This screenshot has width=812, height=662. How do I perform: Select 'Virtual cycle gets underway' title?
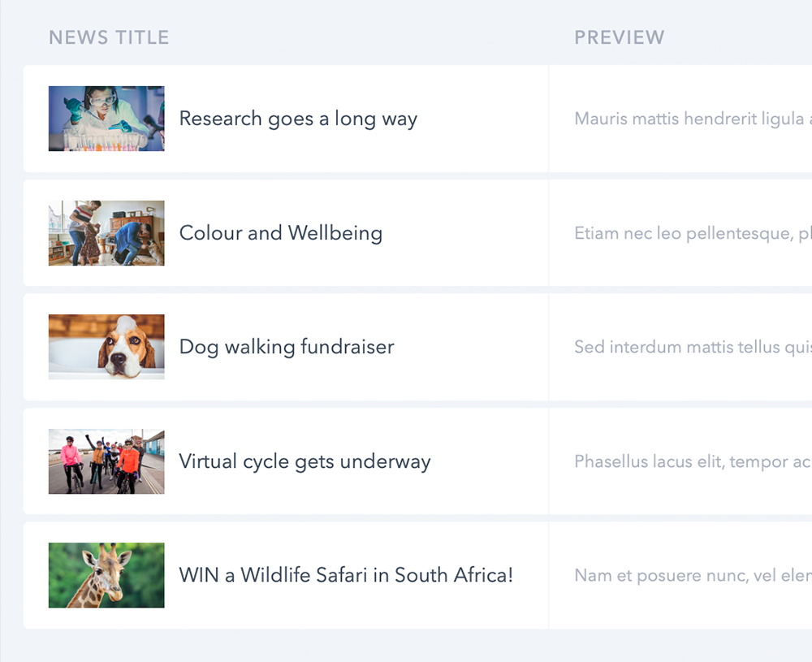[304, 461]
